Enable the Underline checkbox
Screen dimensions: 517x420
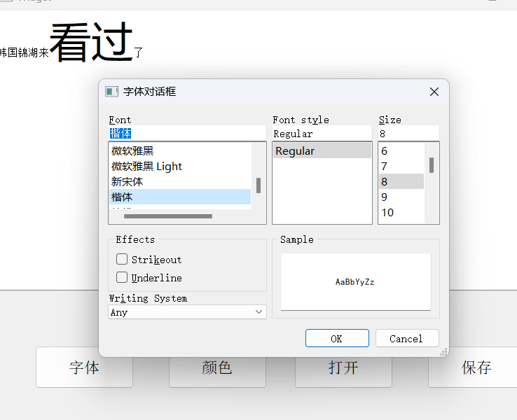[122, 277]
